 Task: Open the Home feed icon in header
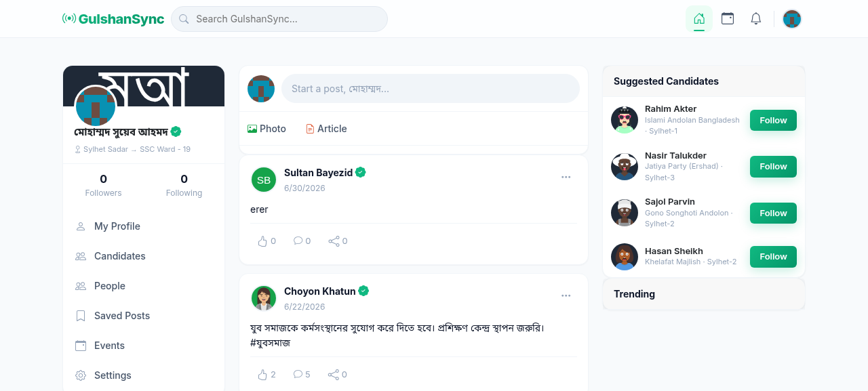[x=699, y=19]
